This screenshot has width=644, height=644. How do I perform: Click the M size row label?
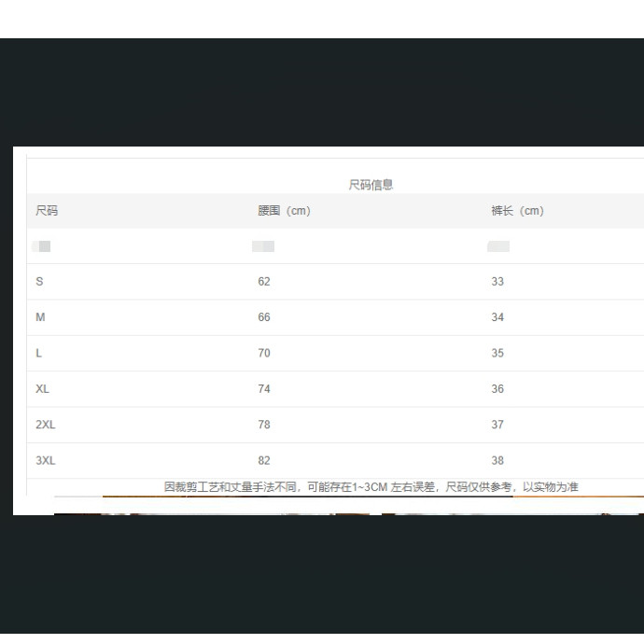tap(40, 317)
